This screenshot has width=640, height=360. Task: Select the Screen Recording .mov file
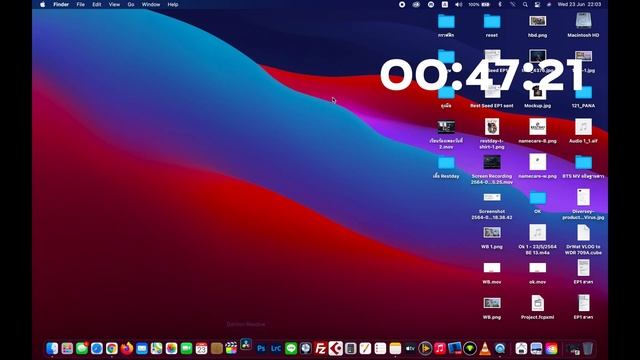492,169
